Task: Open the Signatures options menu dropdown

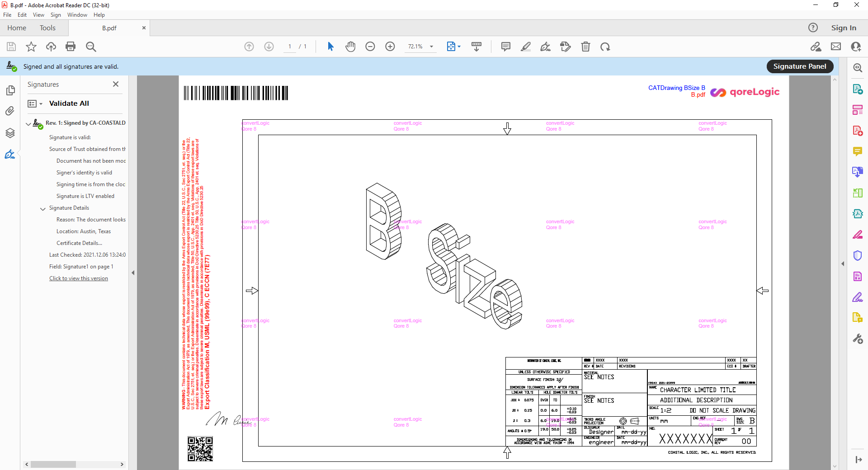Action: click(x=35, y=103)
